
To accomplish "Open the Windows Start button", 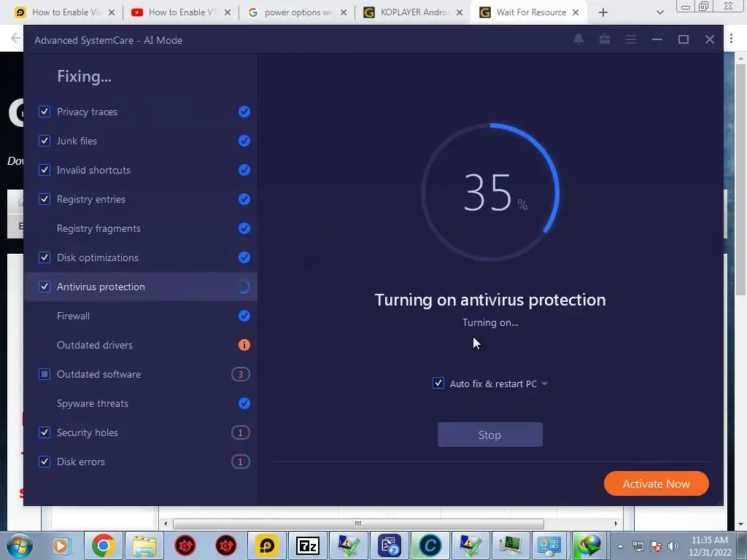I will click(19, 545).
